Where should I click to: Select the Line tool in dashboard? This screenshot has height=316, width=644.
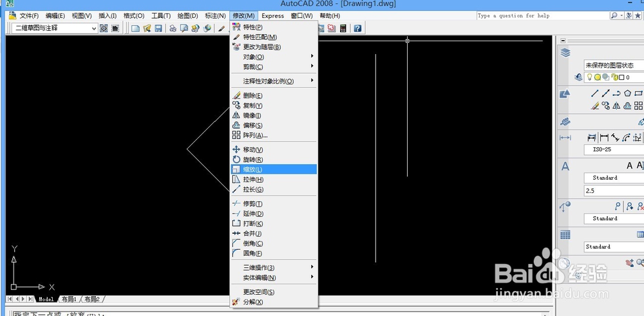(x=594, y=93)
